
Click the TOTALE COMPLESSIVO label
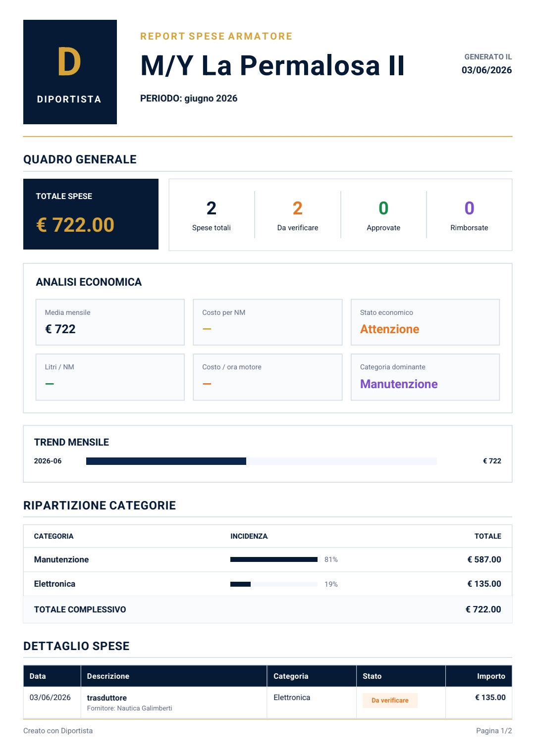coord(80,609)
